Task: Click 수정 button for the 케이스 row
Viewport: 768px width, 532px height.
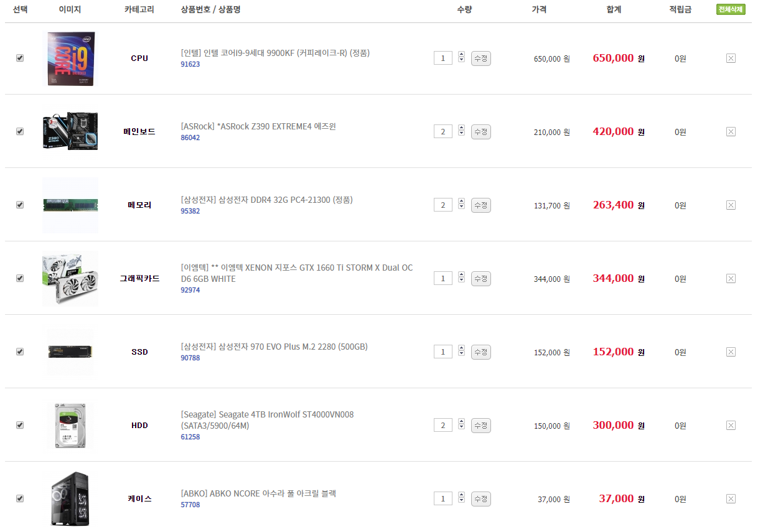Action: click(481, 499)
